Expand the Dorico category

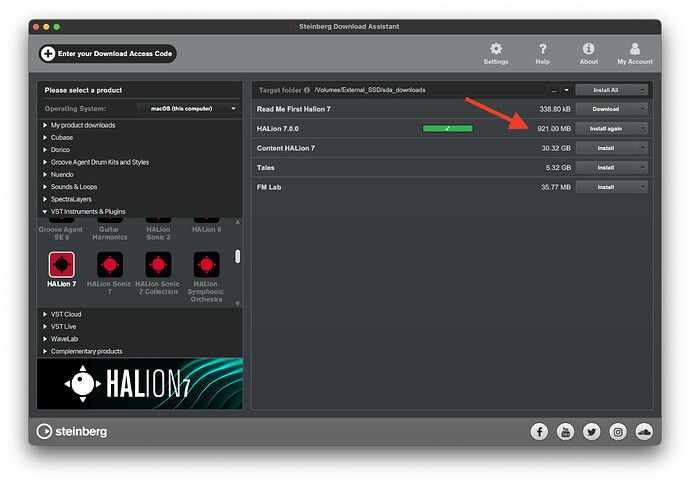click(x=45, y=150)
